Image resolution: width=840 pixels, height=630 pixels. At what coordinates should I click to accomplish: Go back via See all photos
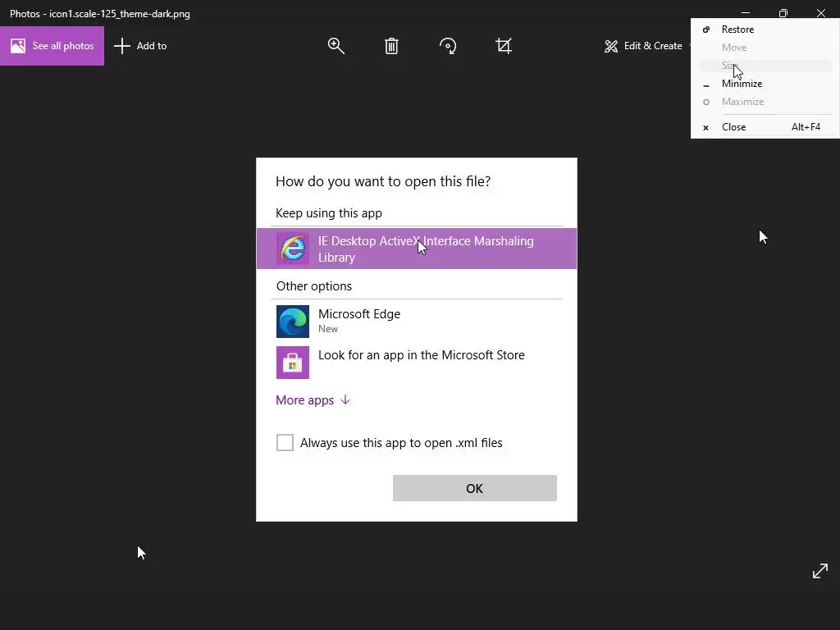[x=52, y=46]
